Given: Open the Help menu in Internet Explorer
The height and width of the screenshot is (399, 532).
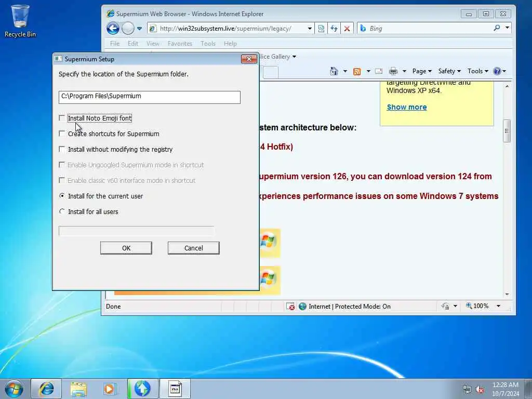Looking at the screenshot, I should [x=230, y=44].
